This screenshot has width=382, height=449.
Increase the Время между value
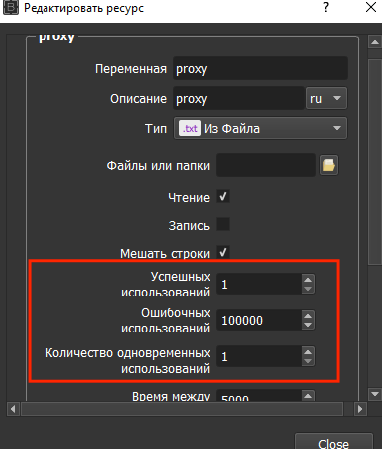pyautogui.click(x=308, y=396)
